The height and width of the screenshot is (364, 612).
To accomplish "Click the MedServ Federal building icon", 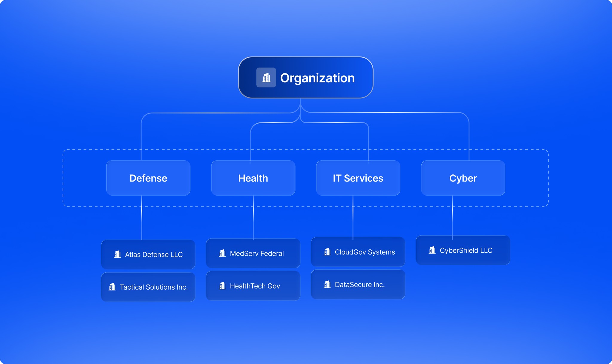I will coord(222,253).
